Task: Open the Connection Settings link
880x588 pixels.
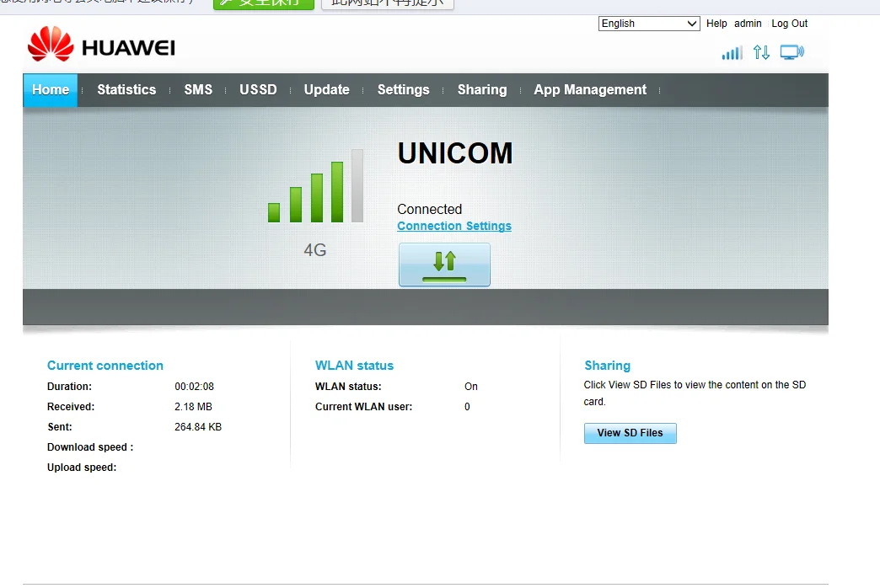Action: [x=454, y=226]
